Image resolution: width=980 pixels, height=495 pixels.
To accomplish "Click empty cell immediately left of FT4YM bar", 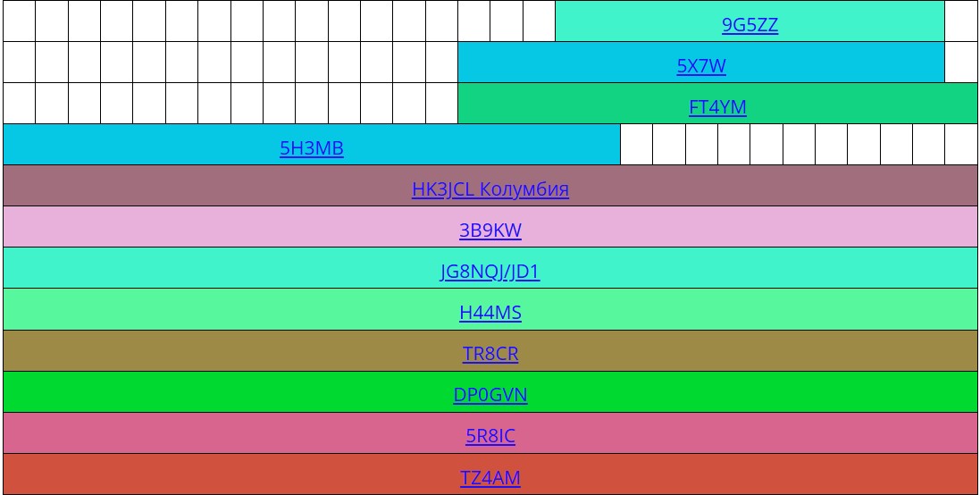I will [441, 104].
